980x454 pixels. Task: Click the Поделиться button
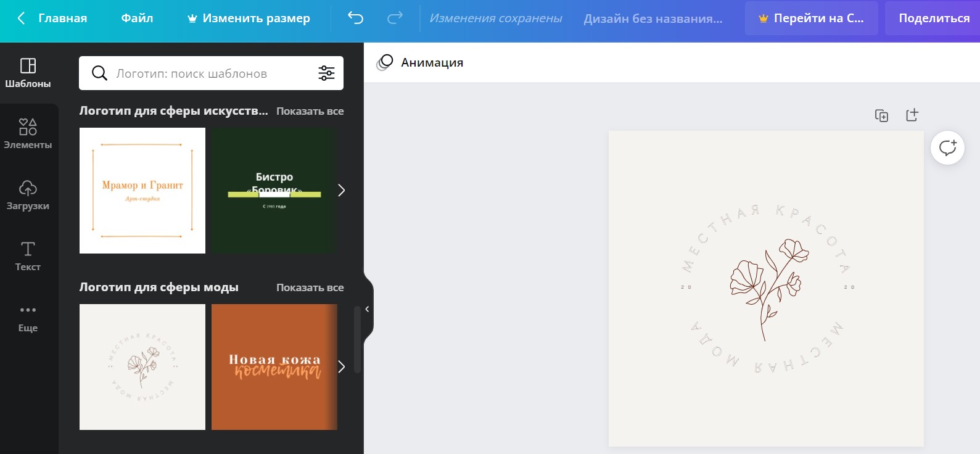(933, 18)
